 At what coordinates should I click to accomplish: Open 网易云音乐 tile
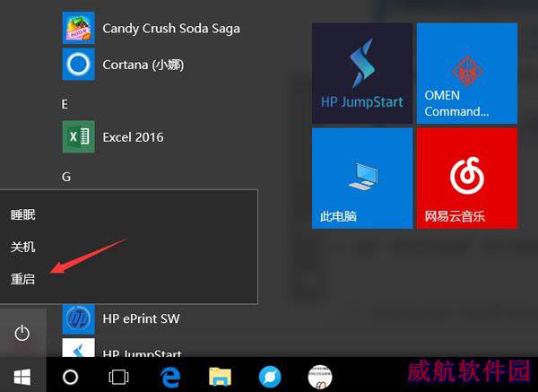click(x=467, y=179)
